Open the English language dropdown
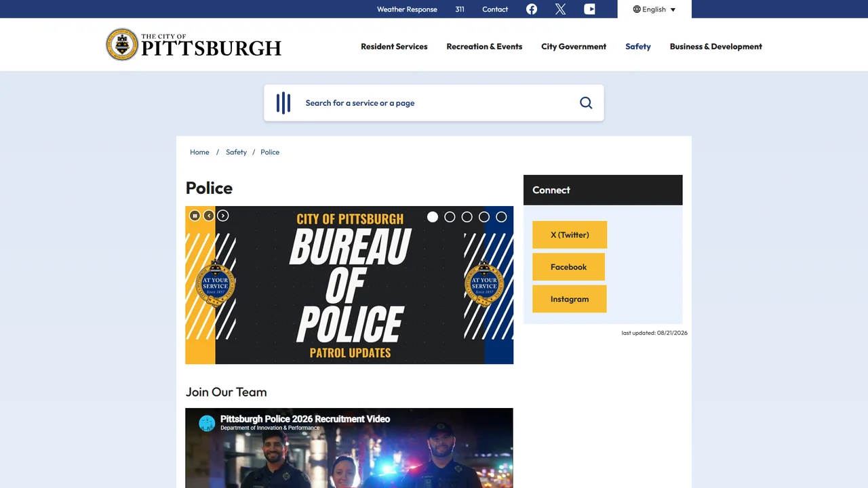 (654, 9)
